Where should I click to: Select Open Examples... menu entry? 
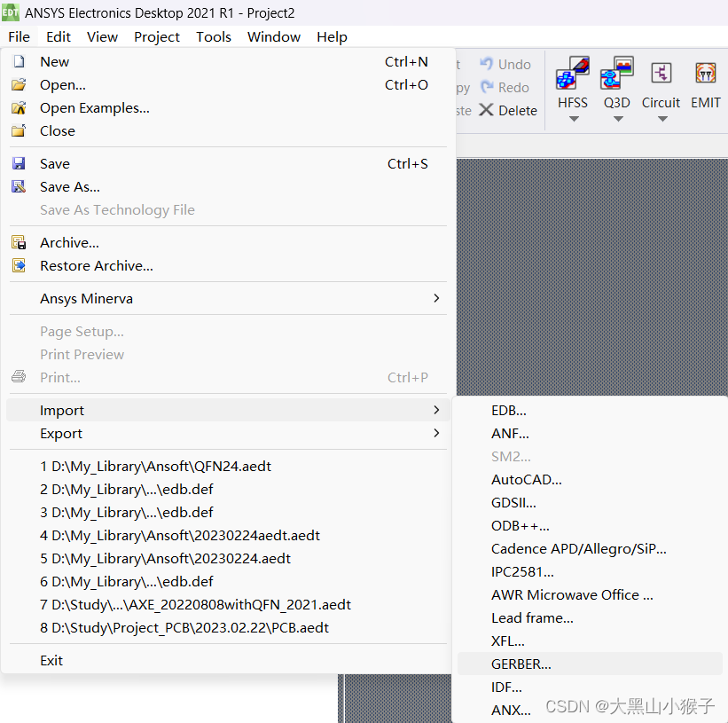(228, 107)
